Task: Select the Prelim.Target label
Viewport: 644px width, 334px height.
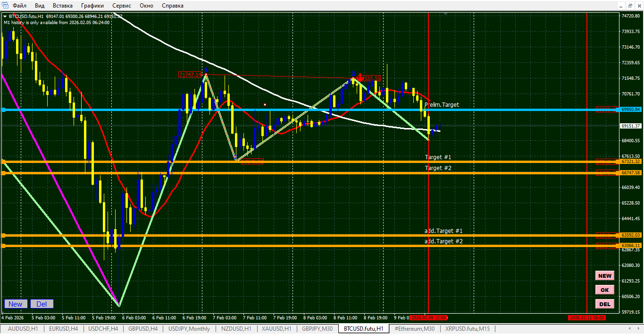Action: [x=442, y=105]
